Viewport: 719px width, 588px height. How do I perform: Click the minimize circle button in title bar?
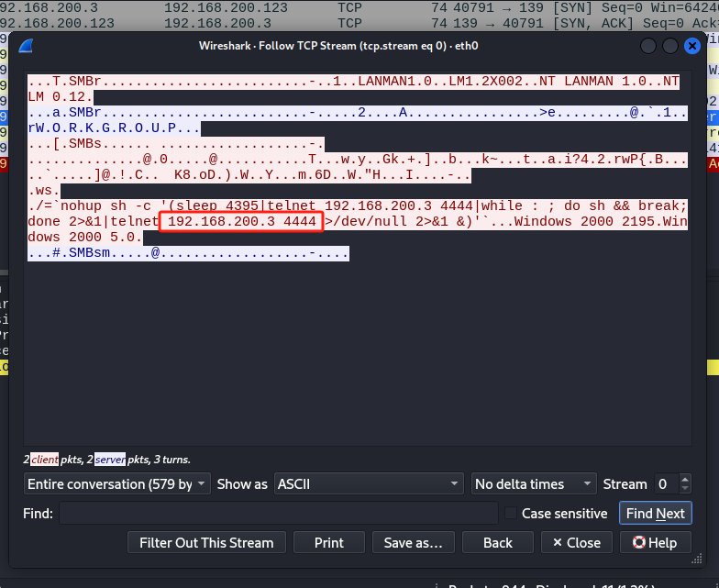pyautogui.click(x=647, y=46)
